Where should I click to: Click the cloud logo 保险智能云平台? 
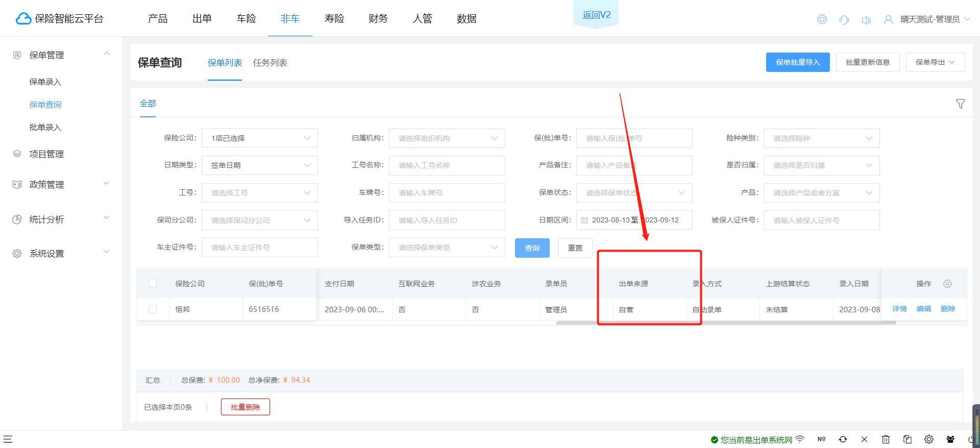point(60,19)
